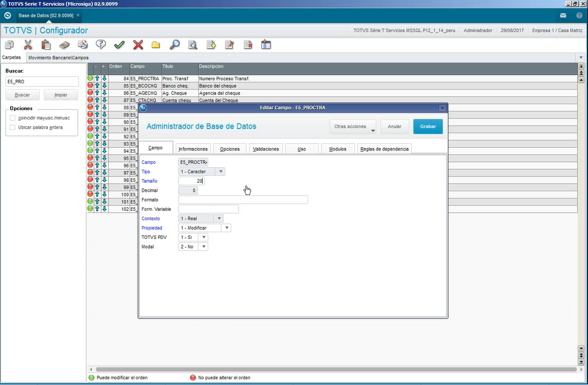Click the Buscar button
The height and width of the screenshot is (385, 588).
coord(22,95)
